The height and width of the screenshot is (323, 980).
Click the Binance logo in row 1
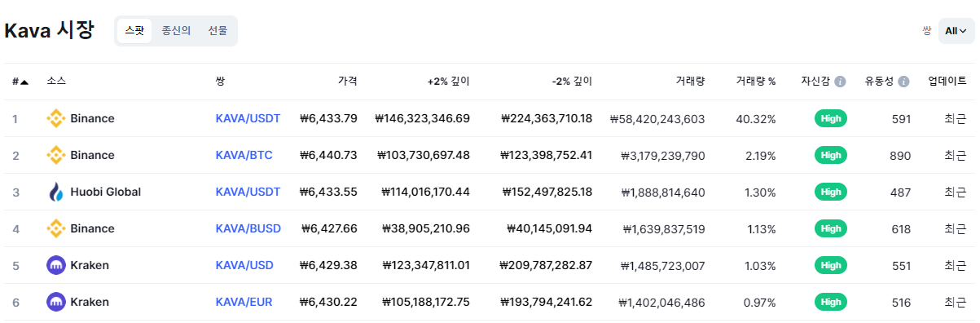[55, 118]
